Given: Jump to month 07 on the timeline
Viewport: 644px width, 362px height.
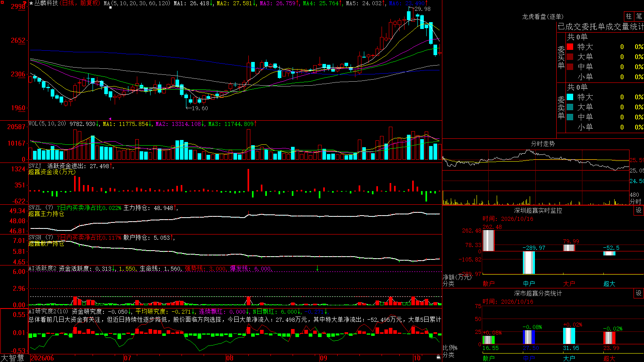Looking at the screenshot, I should pos(128,358).
